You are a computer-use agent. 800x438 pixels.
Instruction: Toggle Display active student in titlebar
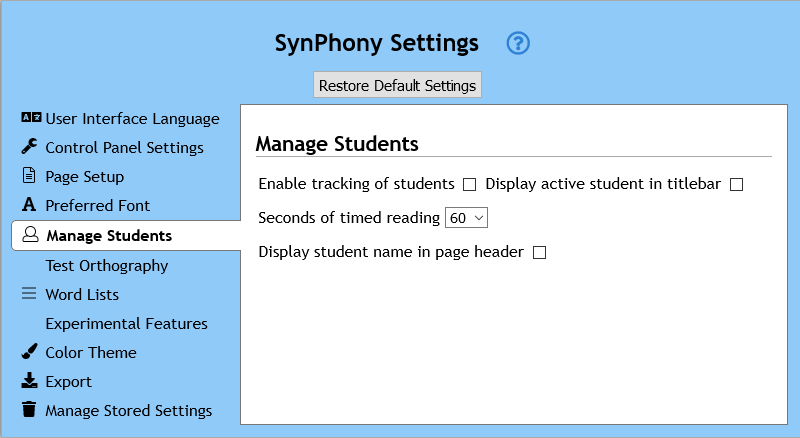click(x=736, y=184)
